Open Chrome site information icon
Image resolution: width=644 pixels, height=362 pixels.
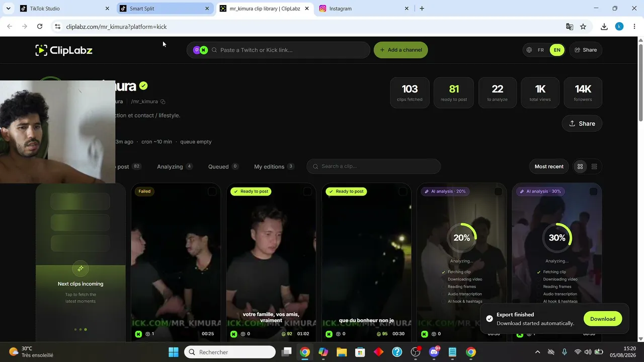click(x=57, y=27)
